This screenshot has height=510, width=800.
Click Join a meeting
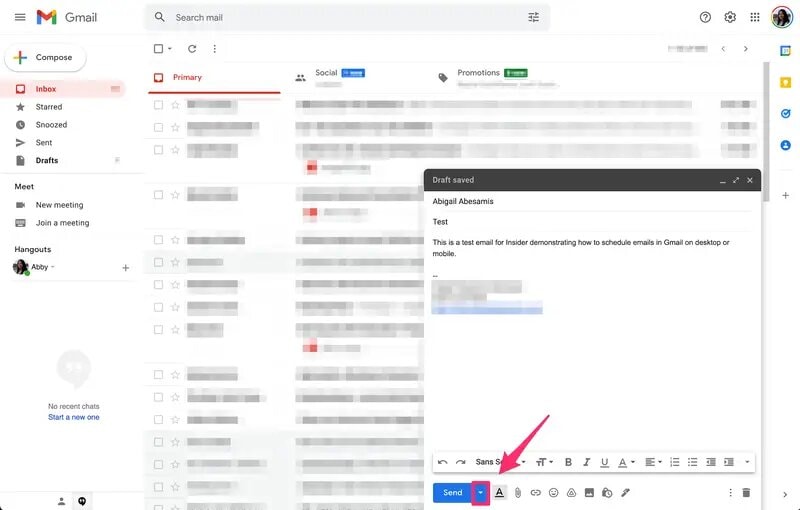62,222
